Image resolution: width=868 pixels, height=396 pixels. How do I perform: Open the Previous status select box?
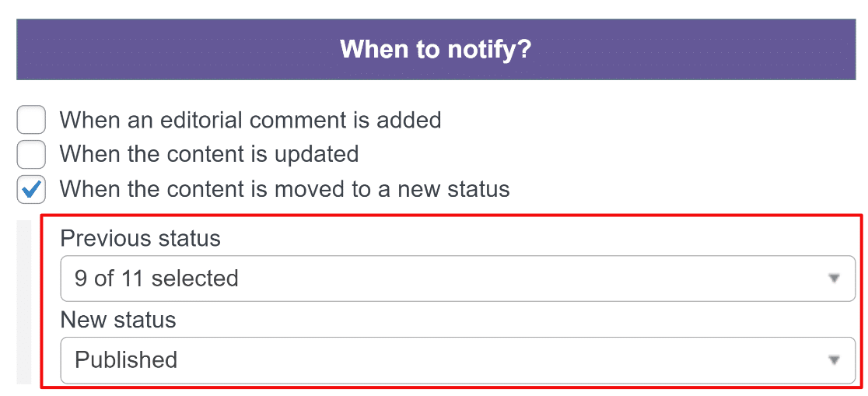pos(457,279)
